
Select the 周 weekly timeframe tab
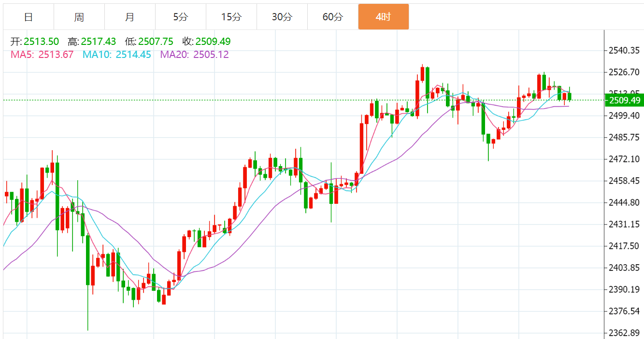tap(79, 17)
